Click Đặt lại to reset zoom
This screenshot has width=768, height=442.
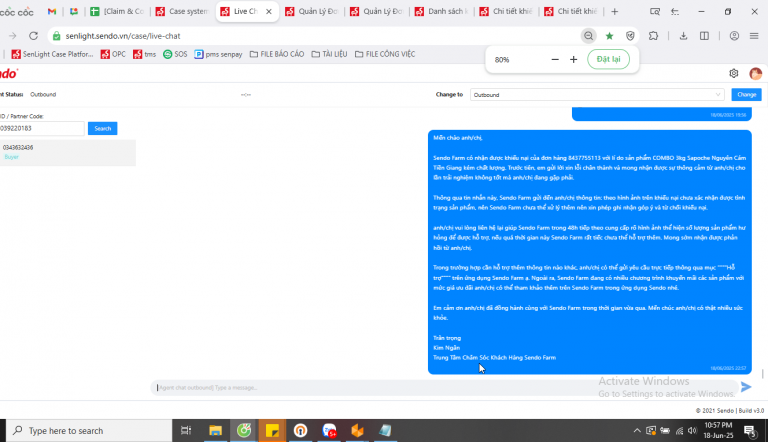coord(608,59)
